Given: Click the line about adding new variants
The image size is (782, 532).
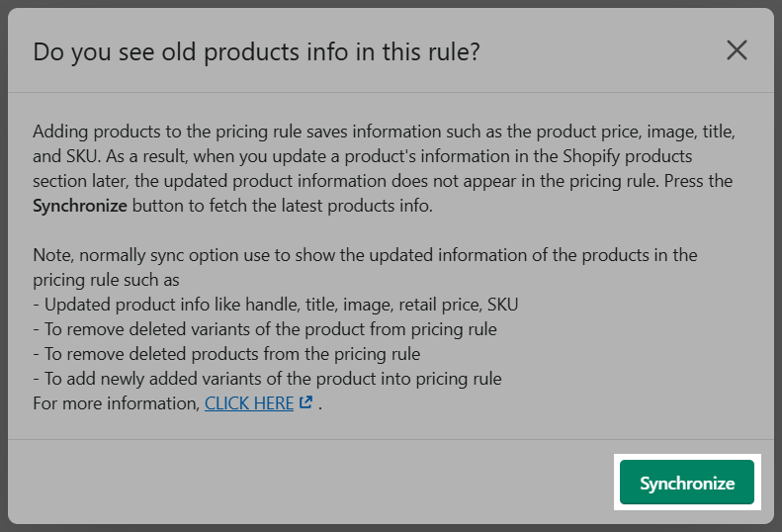Looking at the screenshot, I should [267, 379].
